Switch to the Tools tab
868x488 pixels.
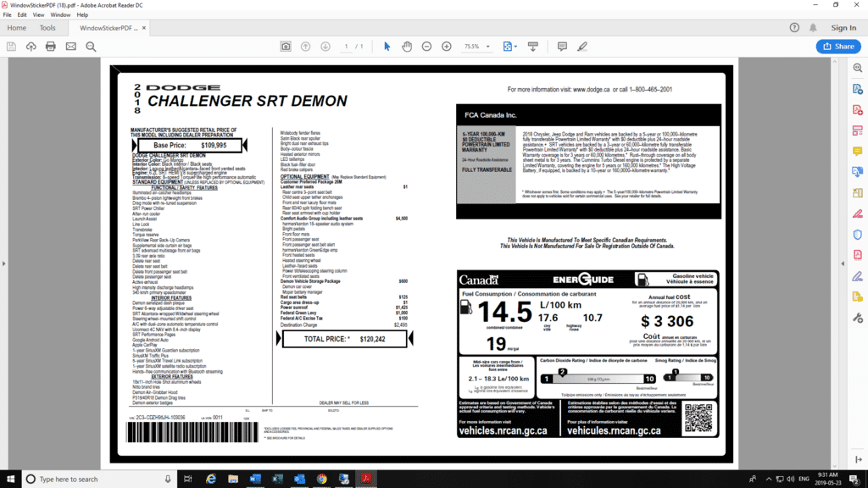[x=47, y=28]
